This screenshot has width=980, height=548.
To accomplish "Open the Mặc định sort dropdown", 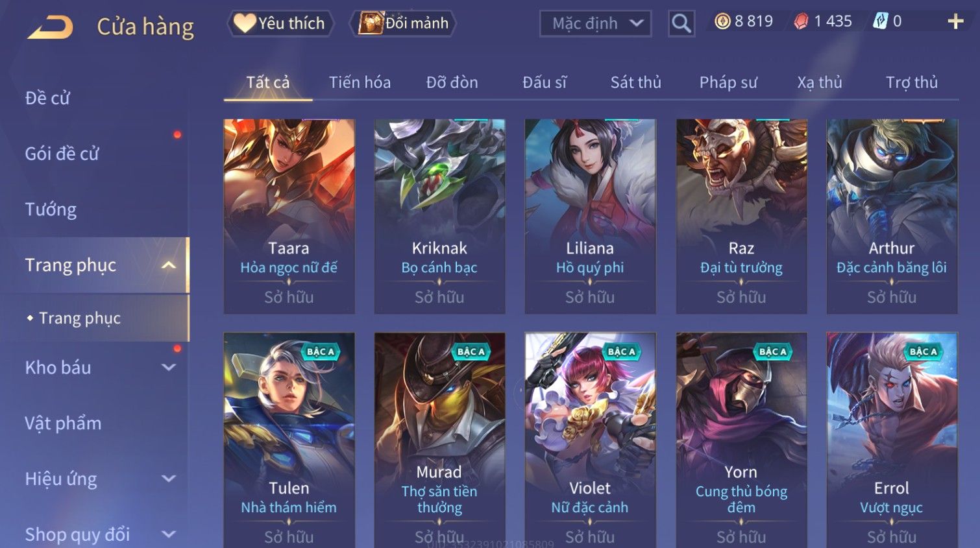I will pyautogui.click(x=596, y=23).
